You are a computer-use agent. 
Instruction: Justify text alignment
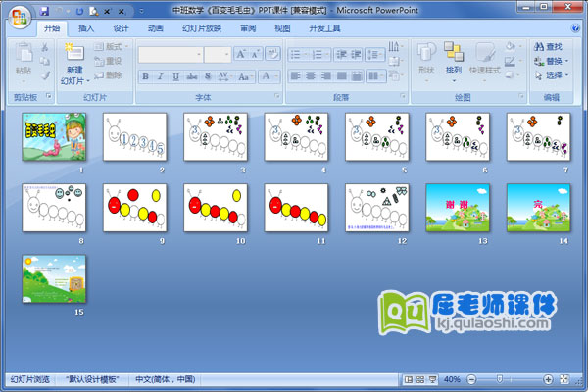pyautogui.click(x=341, y=76)
